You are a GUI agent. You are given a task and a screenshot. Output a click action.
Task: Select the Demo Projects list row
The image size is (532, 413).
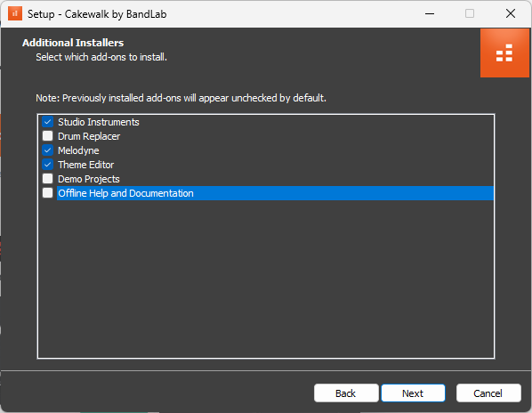pos(266,179)
